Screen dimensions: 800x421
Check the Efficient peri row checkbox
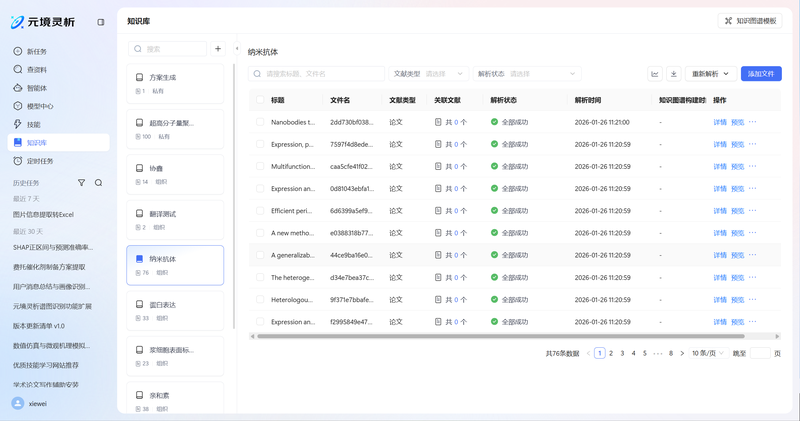(260, 211)
